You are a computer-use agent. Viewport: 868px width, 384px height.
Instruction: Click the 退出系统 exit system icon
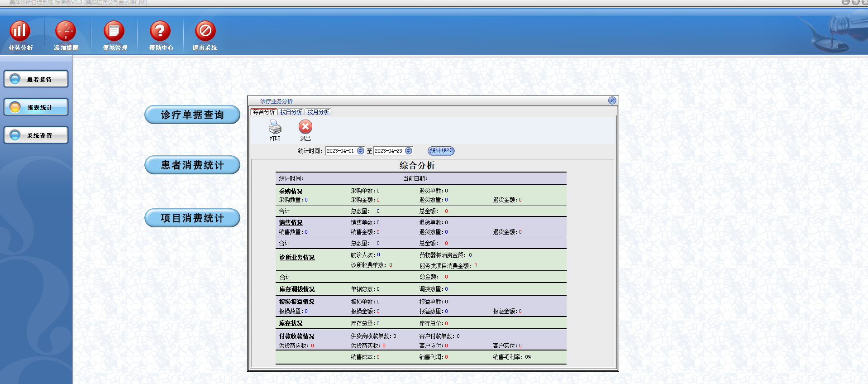[205, 35]
